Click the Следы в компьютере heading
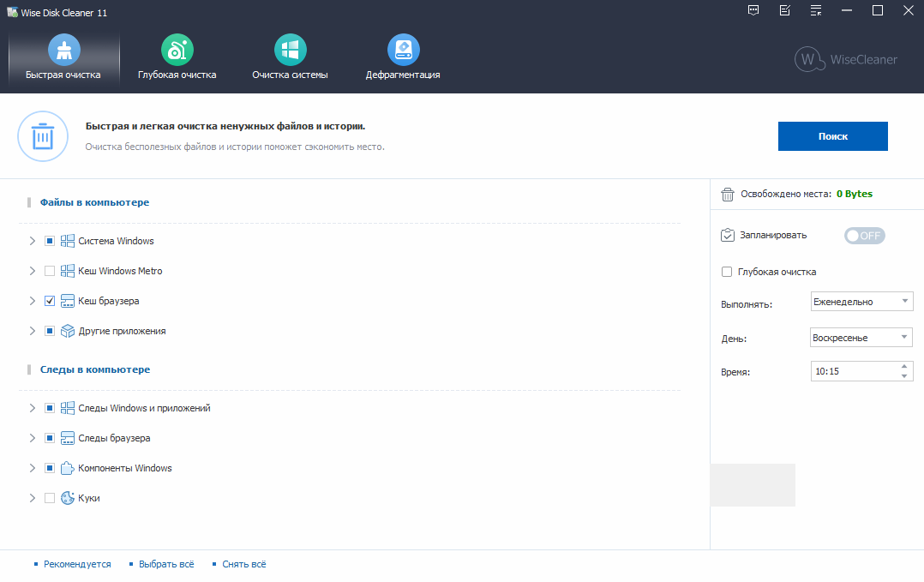The width and height of the screenshot is (924, 582). pos(95,369)
